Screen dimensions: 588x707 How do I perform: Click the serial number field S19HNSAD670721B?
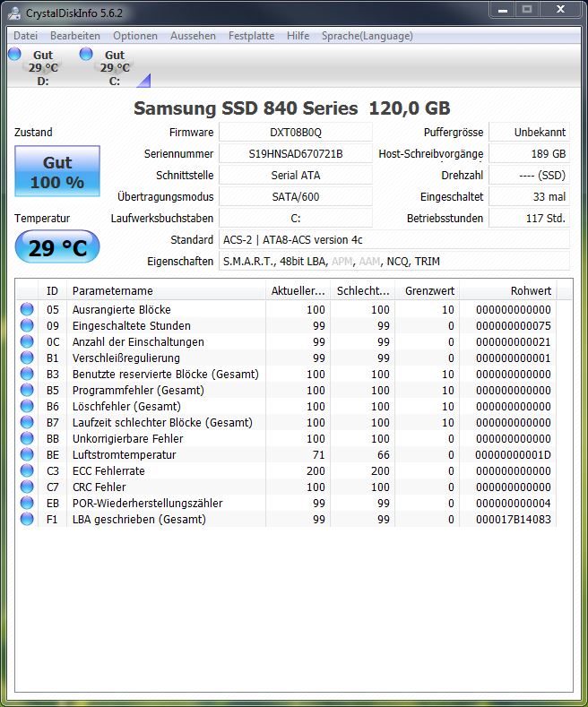(x=296, y=154)
